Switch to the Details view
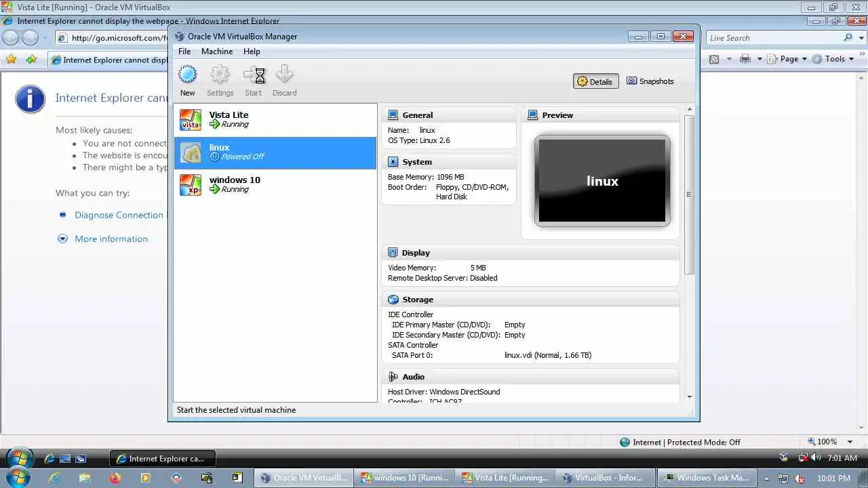The width and height of the screenshot is (868, 488). tap(595, 81)
